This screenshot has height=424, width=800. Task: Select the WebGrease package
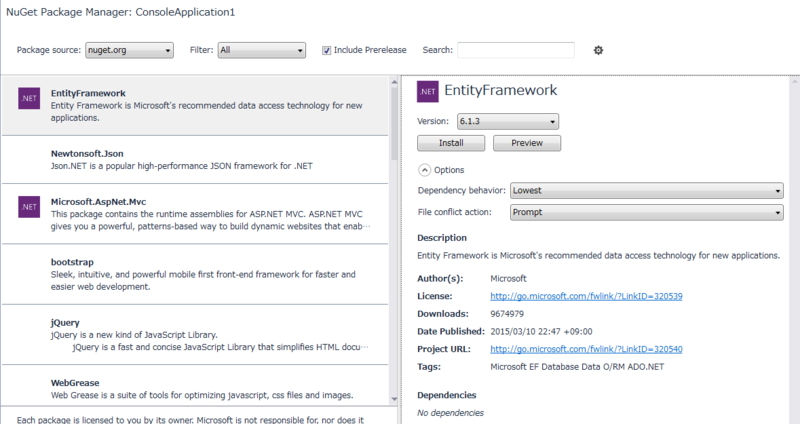tap(195, 386)
